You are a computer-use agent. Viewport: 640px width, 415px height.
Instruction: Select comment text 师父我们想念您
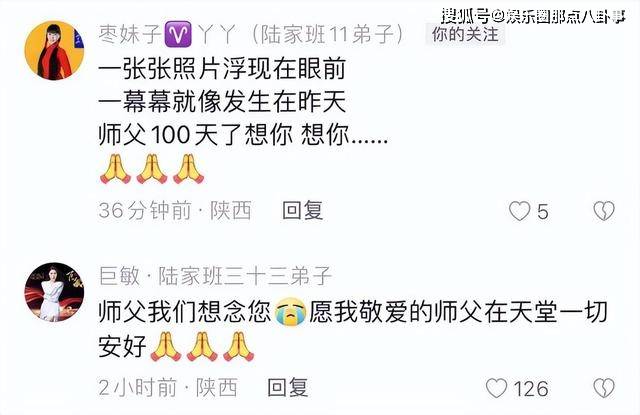(185, 312)
